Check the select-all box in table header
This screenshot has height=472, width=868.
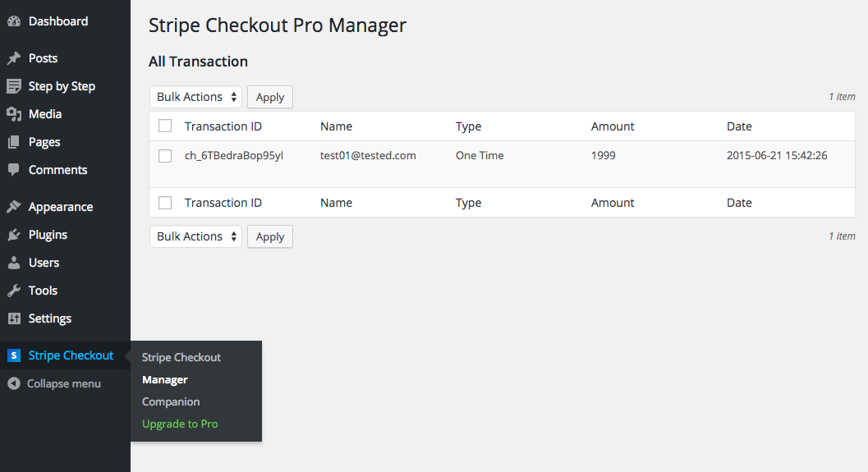click(x=165, y=126)
